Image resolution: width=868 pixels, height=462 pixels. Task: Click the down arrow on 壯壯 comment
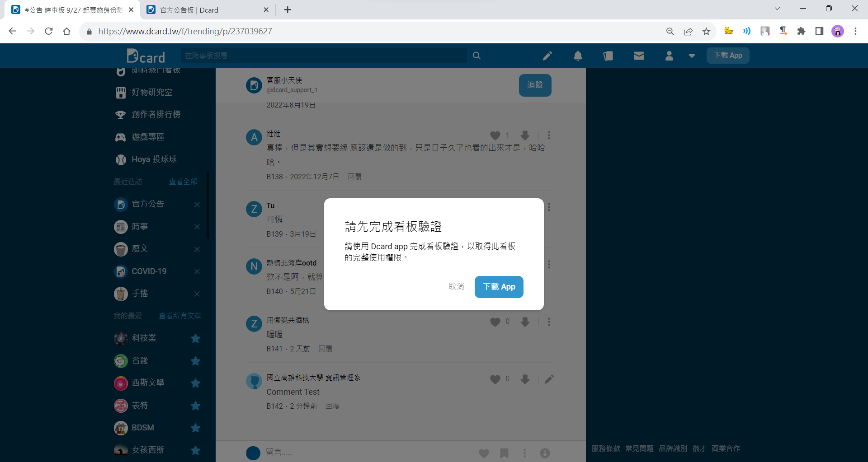(x=525, y=135)
